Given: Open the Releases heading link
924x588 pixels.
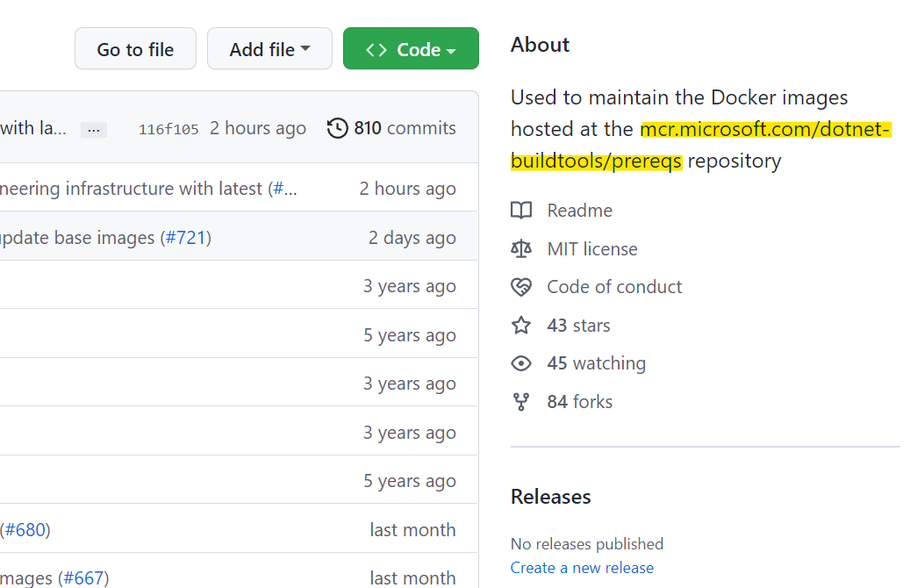Looking at the screenshot, I should coord(550,497).
